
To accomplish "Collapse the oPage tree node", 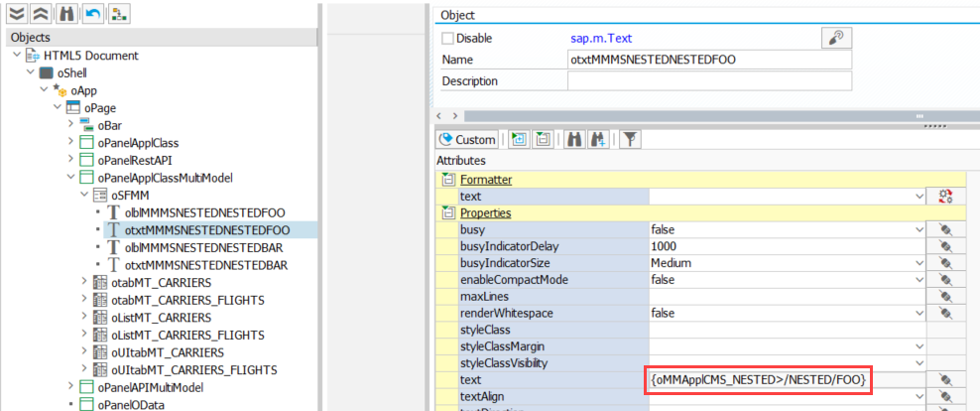I will coord(58,107).
